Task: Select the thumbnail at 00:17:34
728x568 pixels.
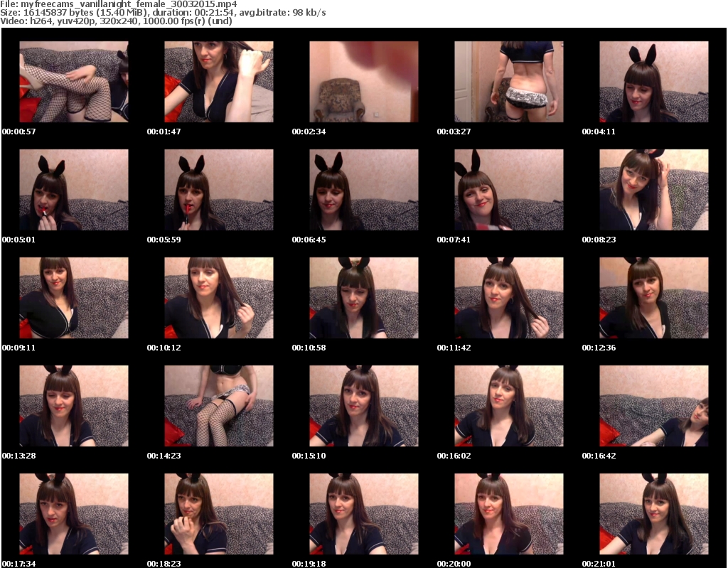Action: pos(74,514)
